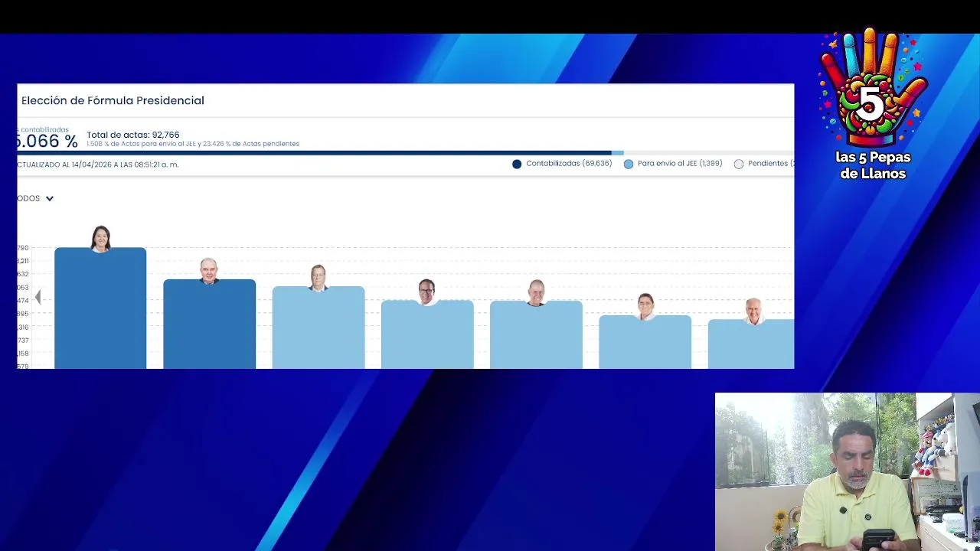This screenshot has width=980, height=551.
Task: Click the light blue 'Para envío al JEE' dot
Action: coord(629,164)
